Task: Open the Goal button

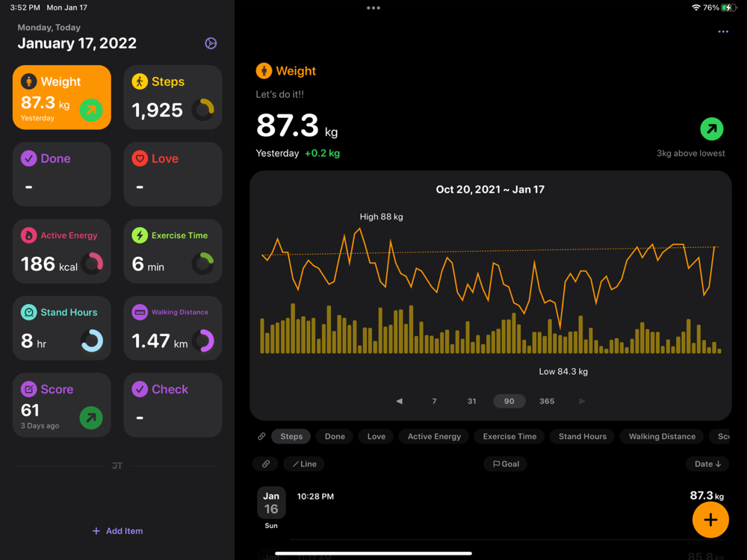Action: [x=506, y=464]
